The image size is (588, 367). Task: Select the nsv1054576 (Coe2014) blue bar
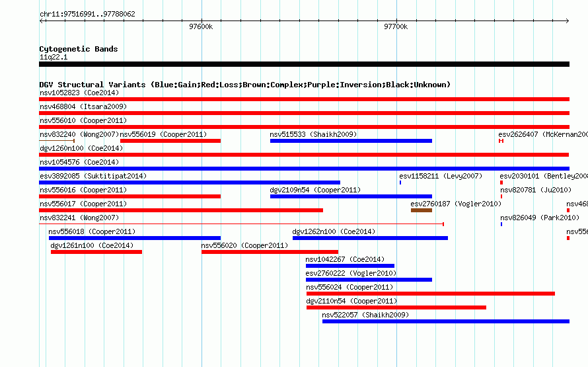(304, 169)
